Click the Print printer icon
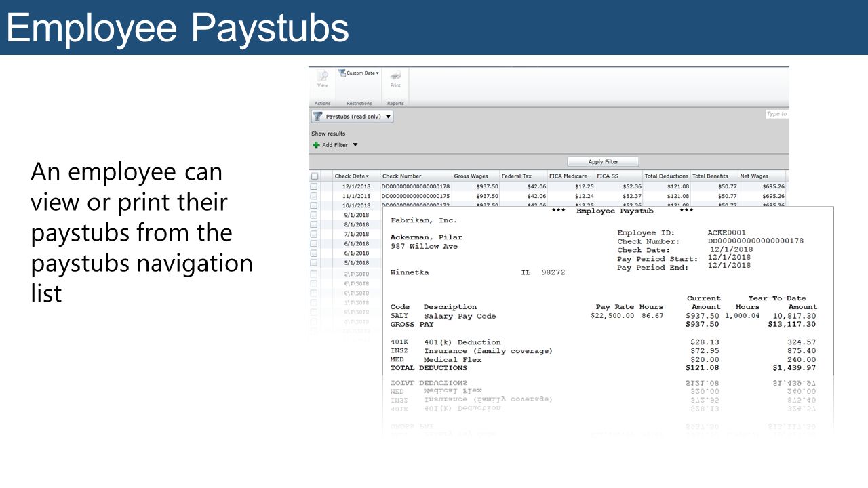 395,76
